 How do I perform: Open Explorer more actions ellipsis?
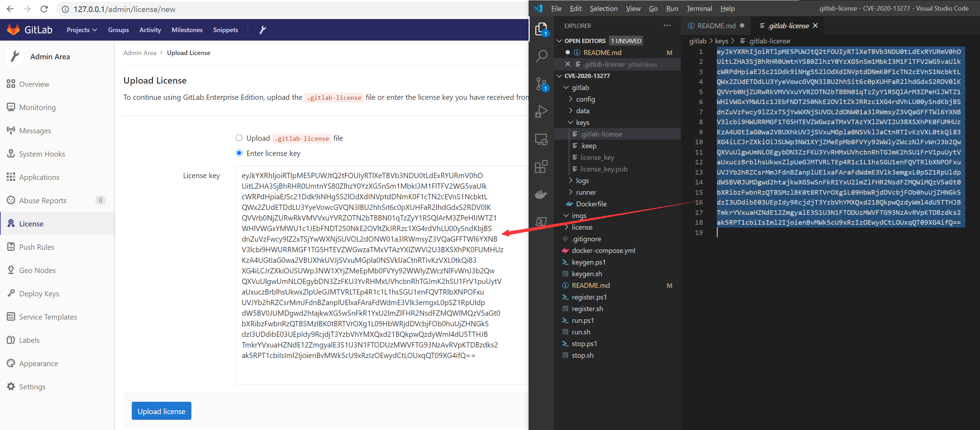(x=667, y=25)
